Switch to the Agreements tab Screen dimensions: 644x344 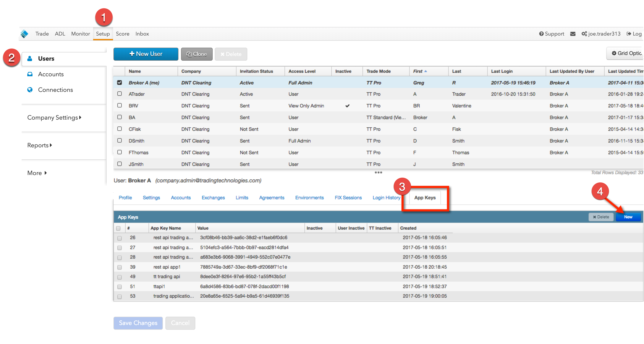tap(272, 198)
